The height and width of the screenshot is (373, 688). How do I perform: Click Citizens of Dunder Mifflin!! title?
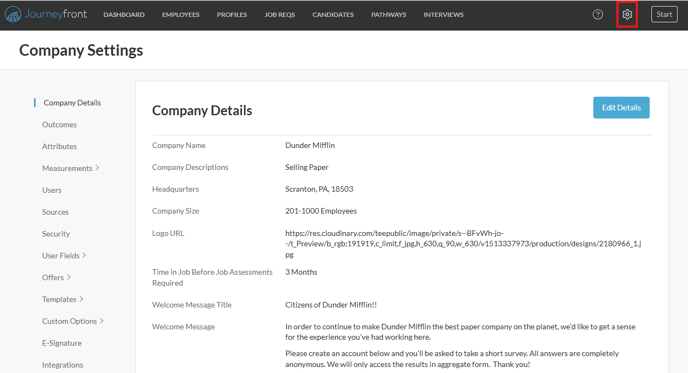[331, 305]
